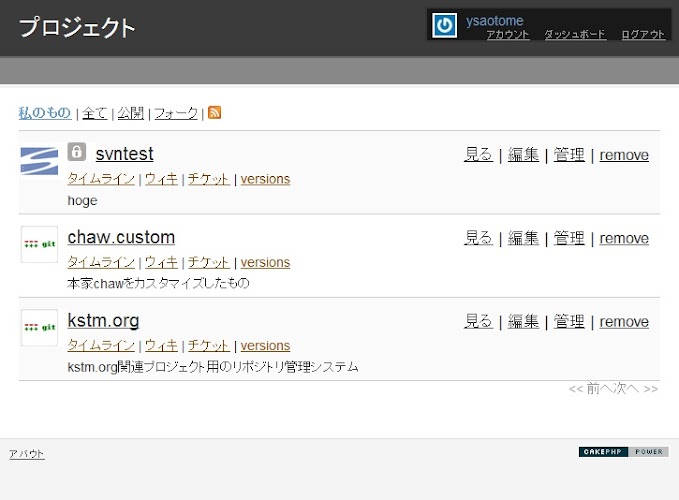Image resolution: width=679 pixels, height=500 pixels.
Task: Click 編集 in the kstm.org row
Action: (523, 321)
